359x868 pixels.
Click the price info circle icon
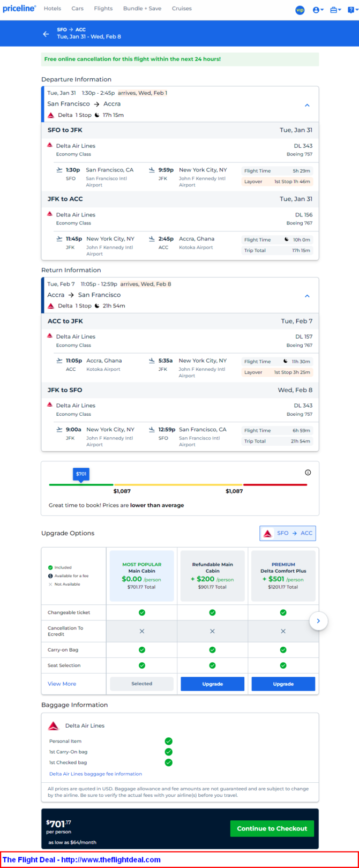[308, 473]
